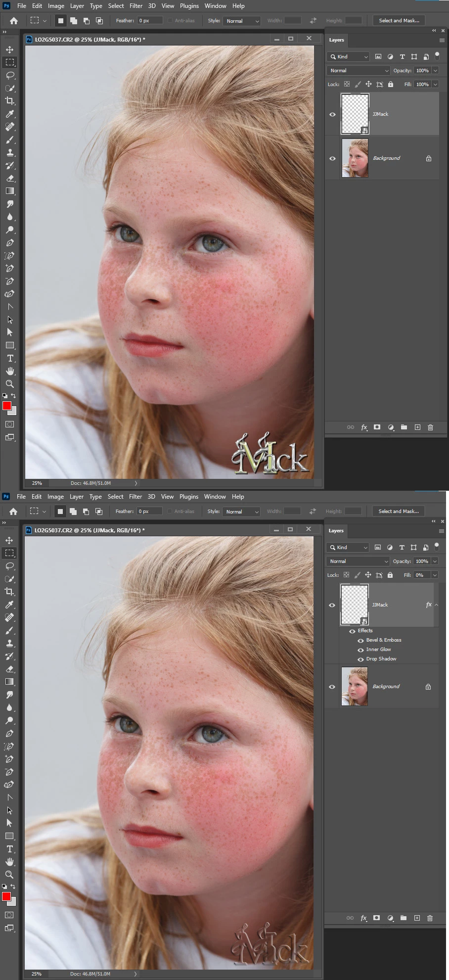Open the Filter menu in upper window
The width and height of the screenshot is (449, 980).
[136, 6]
